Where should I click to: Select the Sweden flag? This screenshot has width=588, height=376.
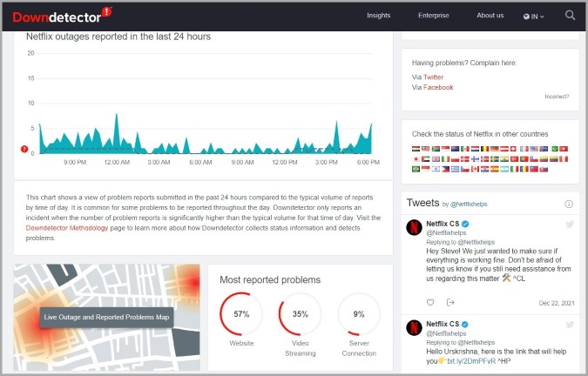pos(495,159)
